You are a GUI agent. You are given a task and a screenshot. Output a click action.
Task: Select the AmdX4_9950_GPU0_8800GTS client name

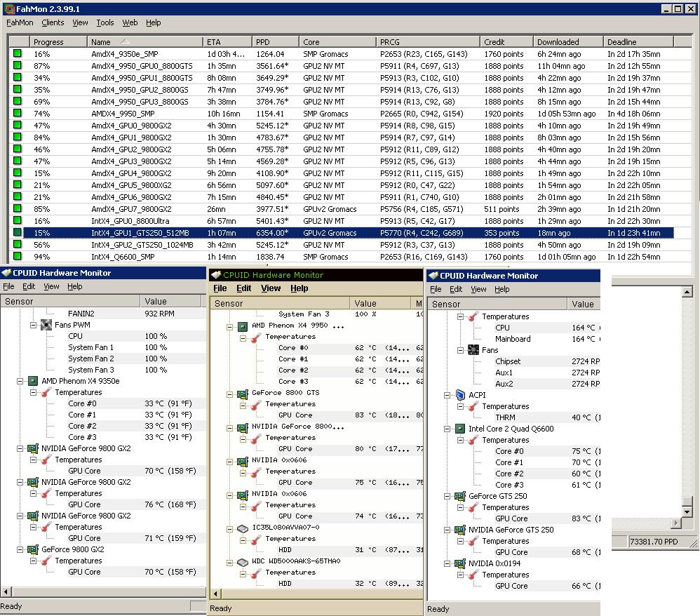142,66
